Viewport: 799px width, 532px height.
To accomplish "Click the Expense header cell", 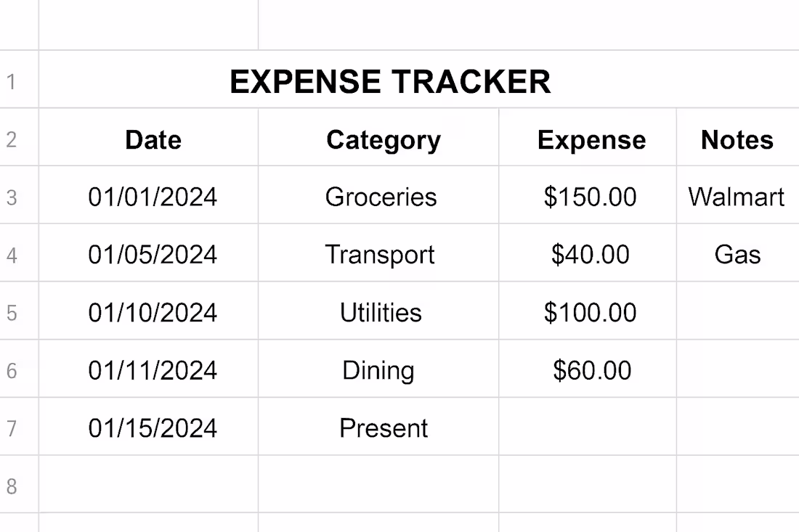I will [x=591, y=139].
